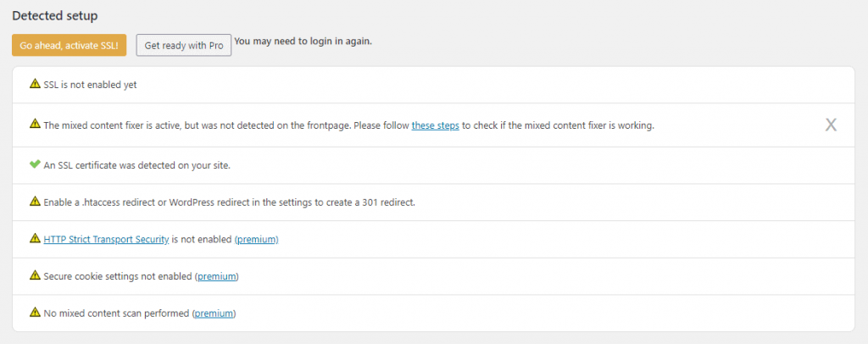Click the 'Go ahead, activate SSL!' button
Viewport: 868px width, 344px height.
[69, 45]
